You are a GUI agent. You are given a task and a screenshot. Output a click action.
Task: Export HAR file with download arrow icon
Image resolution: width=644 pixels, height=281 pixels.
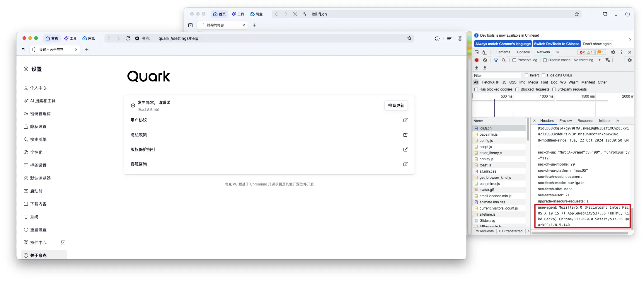point(485,68)
